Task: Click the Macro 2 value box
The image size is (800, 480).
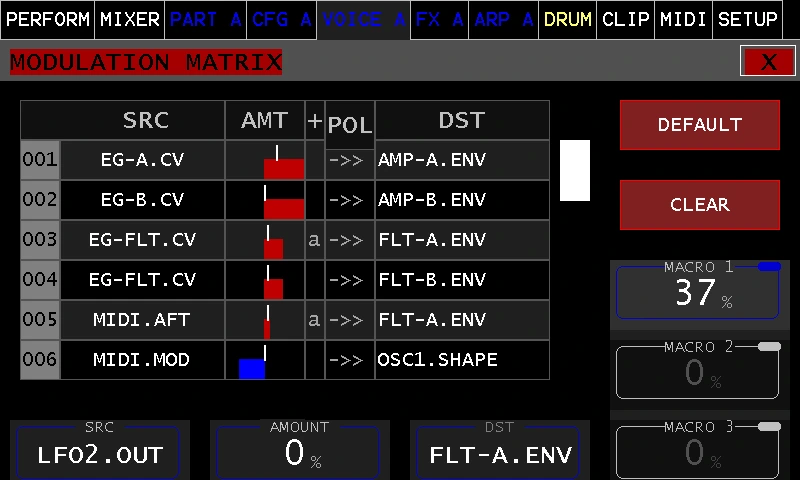Action: [695, 372]
